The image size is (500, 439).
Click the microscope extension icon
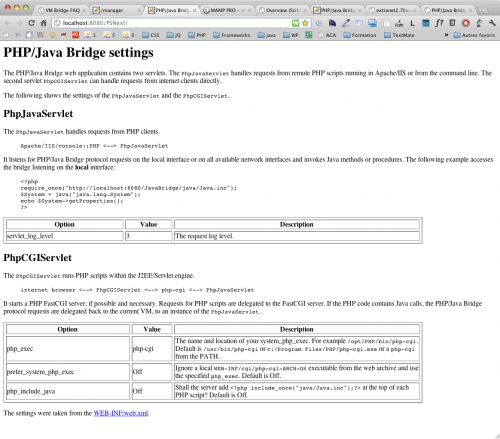(x=479, y=23)
